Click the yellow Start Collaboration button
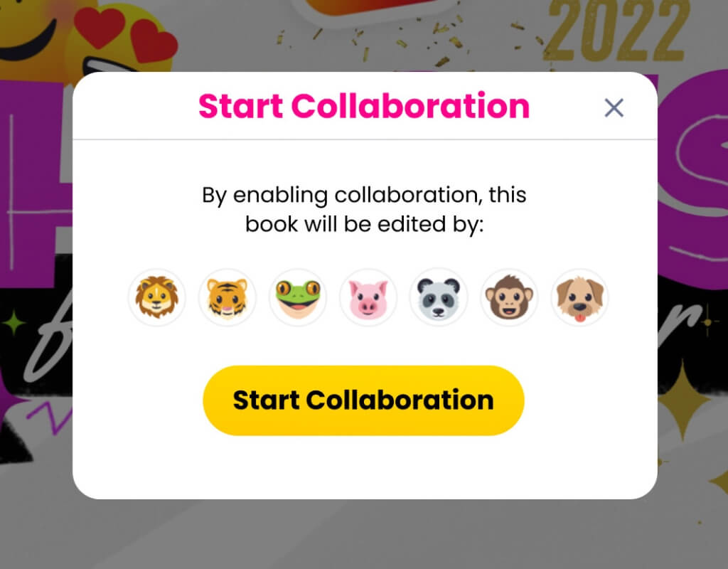The height and width of the screenshot is (569, 728). click(x=363, y=400)
